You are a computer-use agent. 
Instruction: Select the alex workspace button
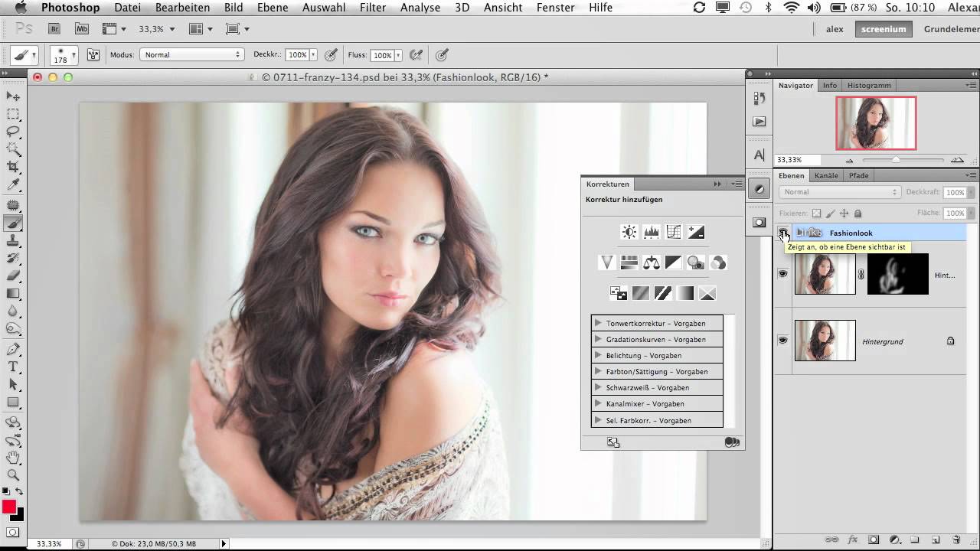tap(835, 29)
